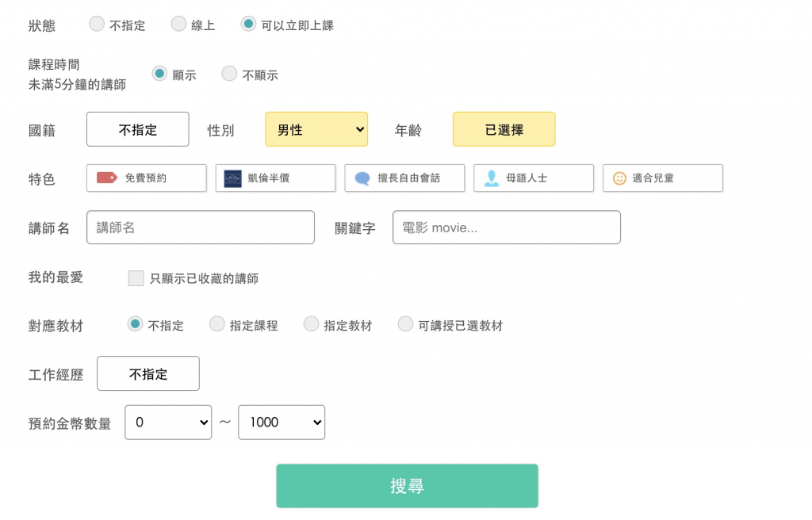Click the green 搜尋 button
The image size is (812, 520).
(x=407, y=486)
